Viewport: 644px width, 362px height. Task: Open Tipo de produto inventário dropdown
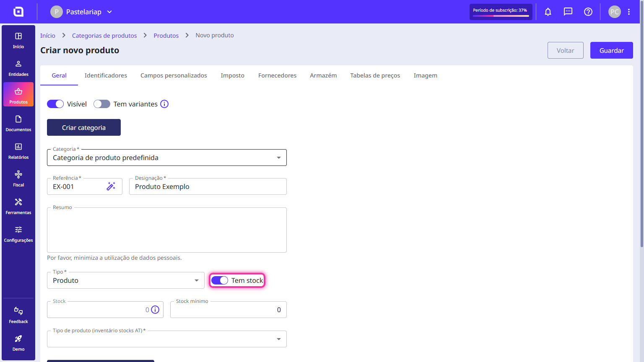click(x=167, y=339)
